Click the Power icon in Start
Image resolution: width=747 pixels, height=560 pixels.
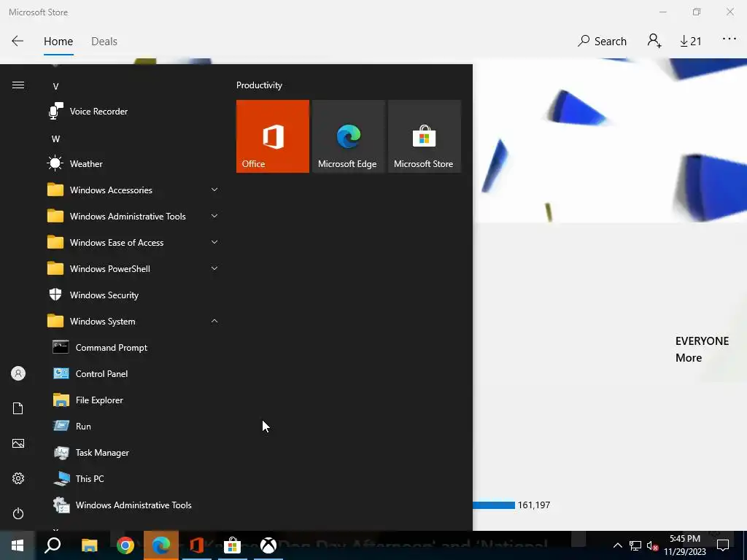(x=18, y=513)
